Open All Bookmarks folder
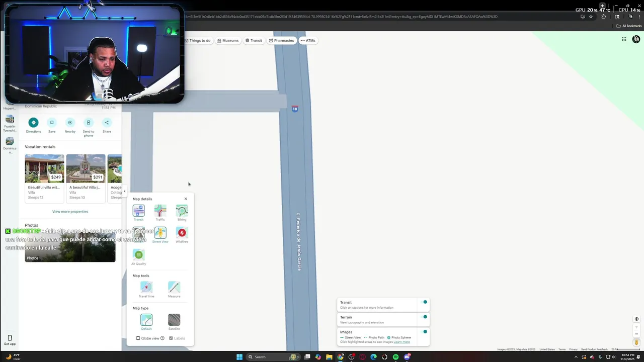The height and width of the screenshot is (362, 644). [x=629, y=26]
